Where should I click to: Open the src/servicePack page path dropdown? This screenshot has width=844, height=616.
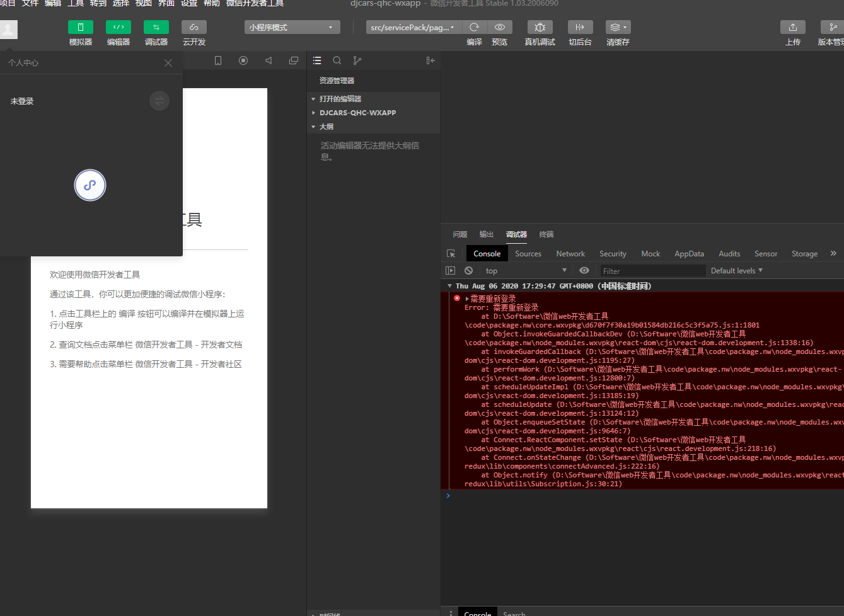tap(412, 27)
